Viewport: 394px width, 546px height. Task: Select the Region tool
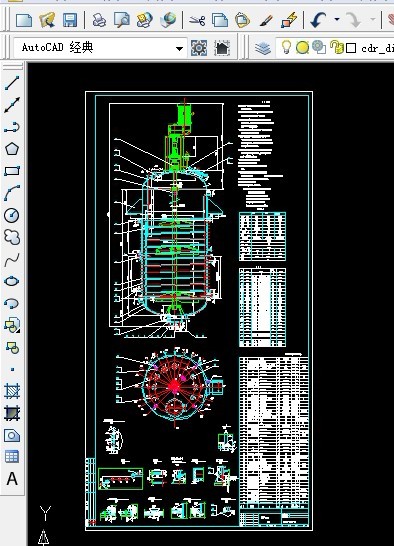coord(12,435)
